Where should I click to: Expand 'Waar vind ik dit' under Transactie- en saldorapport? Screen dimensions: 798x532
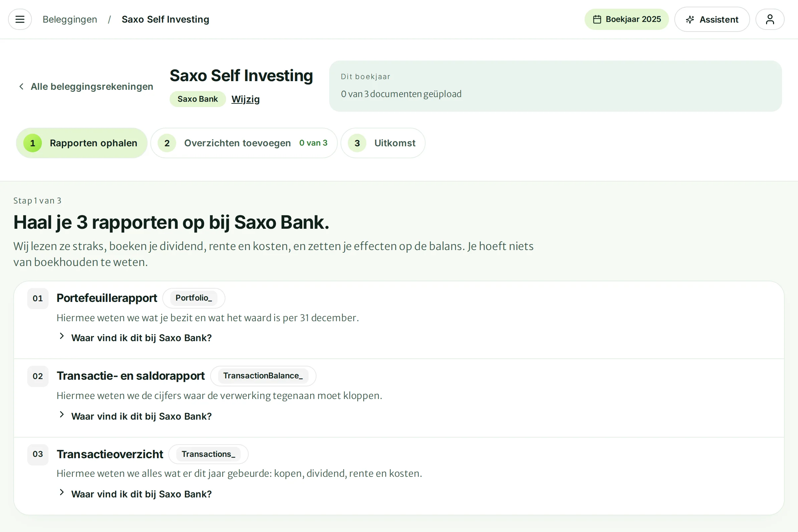pyautogui.click(x=135, y=416)
